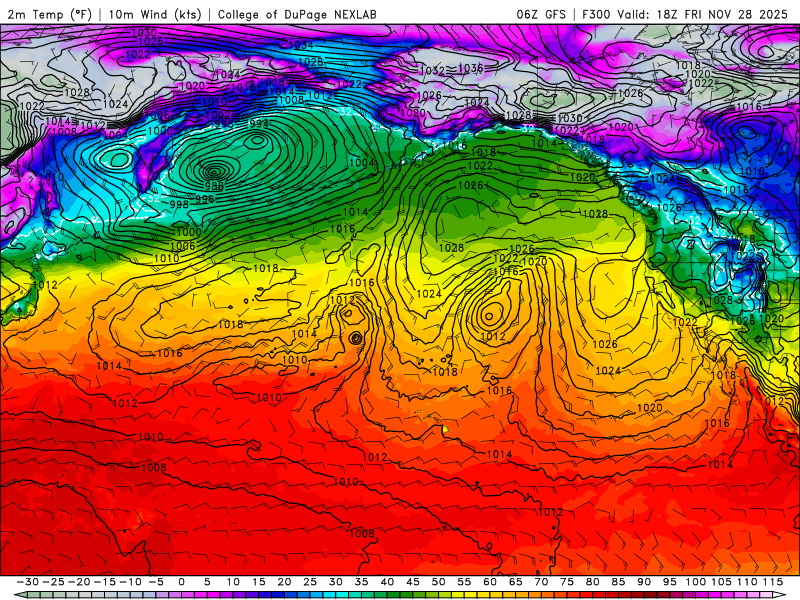Click the 80 value on temperature scale
The height and width of the screenshot is (600, 800).
(592, 582)
